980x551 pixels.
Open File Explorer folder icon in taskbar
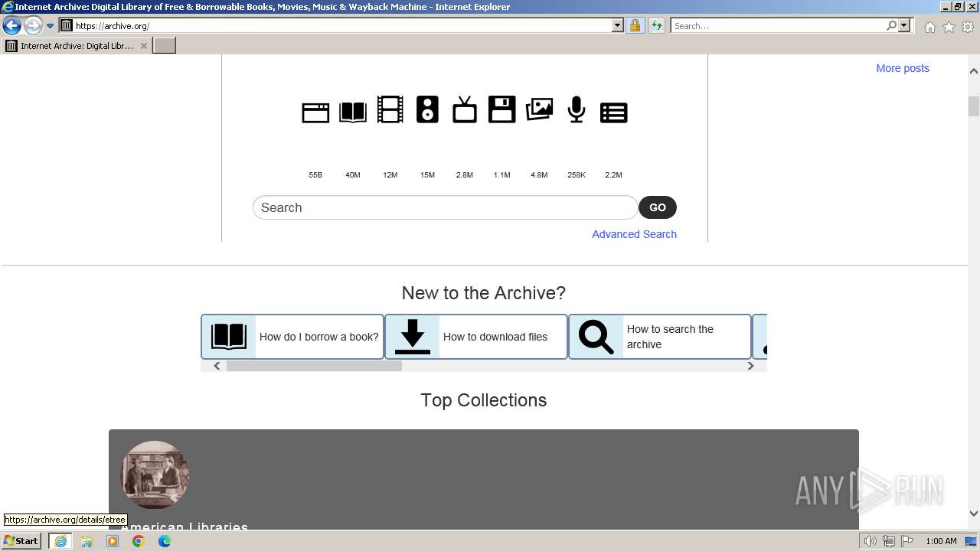(87, 541)
